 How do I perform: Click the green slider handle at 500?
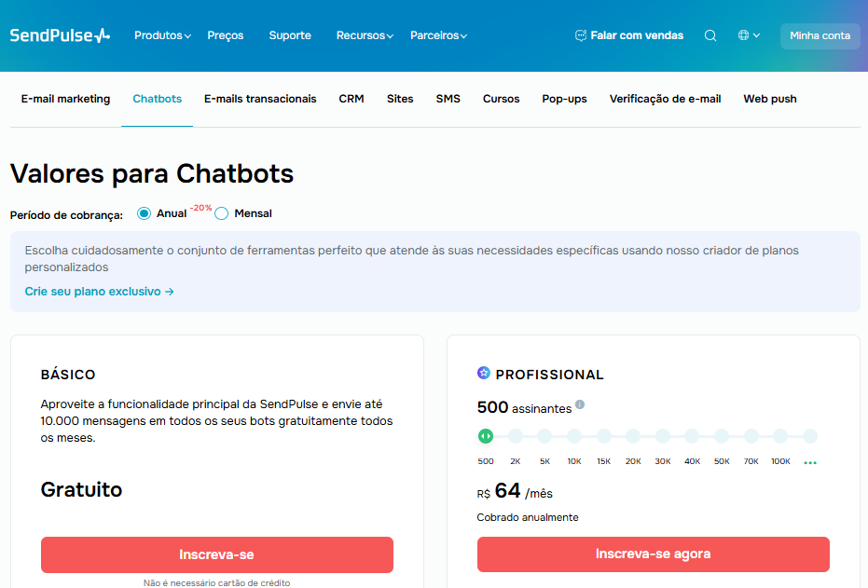click(486, 436)
